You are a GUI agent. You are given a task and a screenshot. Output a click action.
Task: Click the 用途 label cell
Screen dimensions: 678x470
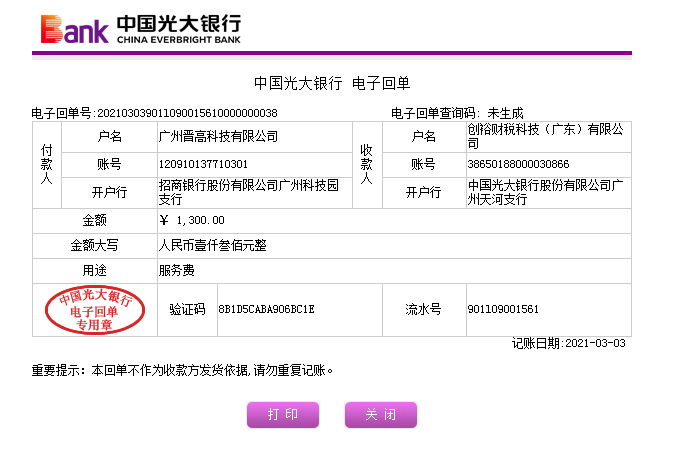pyautogui.click(x=95, y=271)
